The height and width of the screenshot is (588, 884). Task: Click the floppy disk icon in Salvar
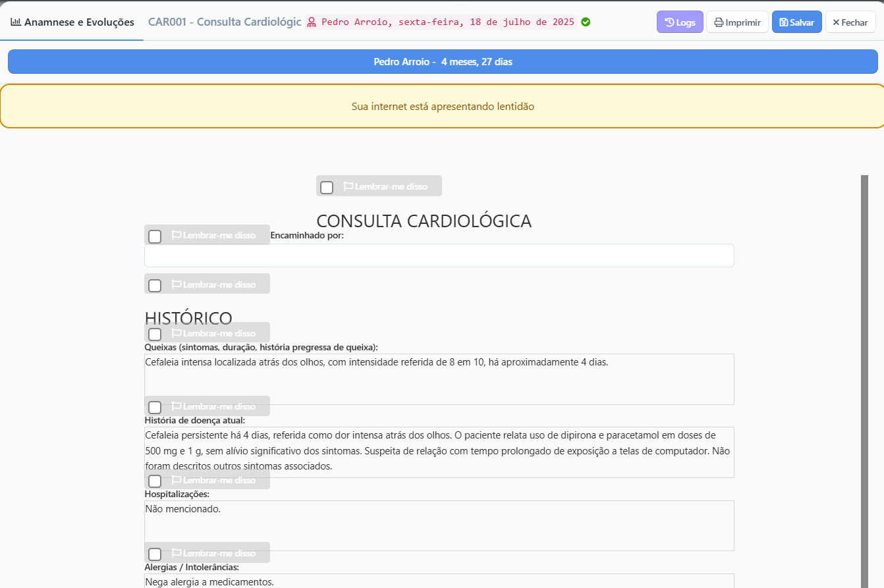click(x=783, y=22)
